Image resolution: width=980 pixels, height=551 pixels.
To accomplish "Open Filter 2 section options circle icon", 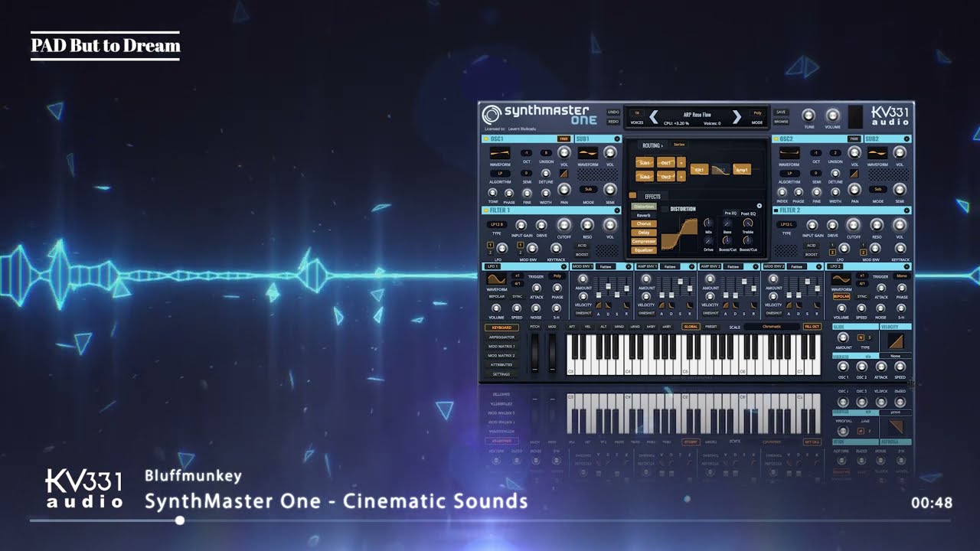I will 906,210.
